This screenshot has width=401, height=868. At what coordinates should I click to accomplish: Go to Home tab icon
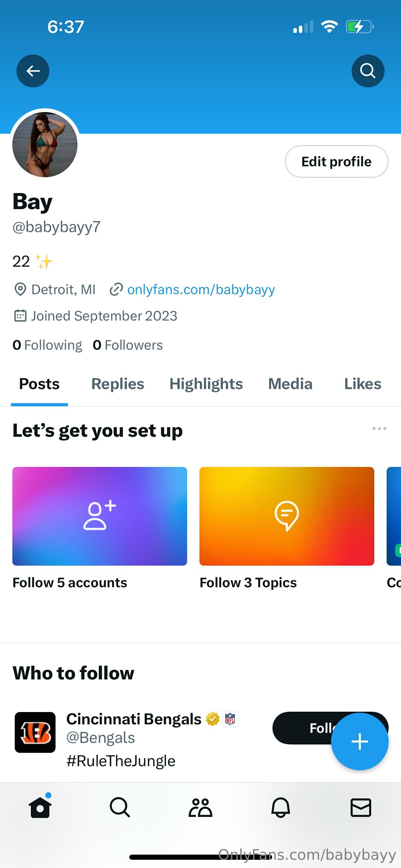[x=40, y=807]
